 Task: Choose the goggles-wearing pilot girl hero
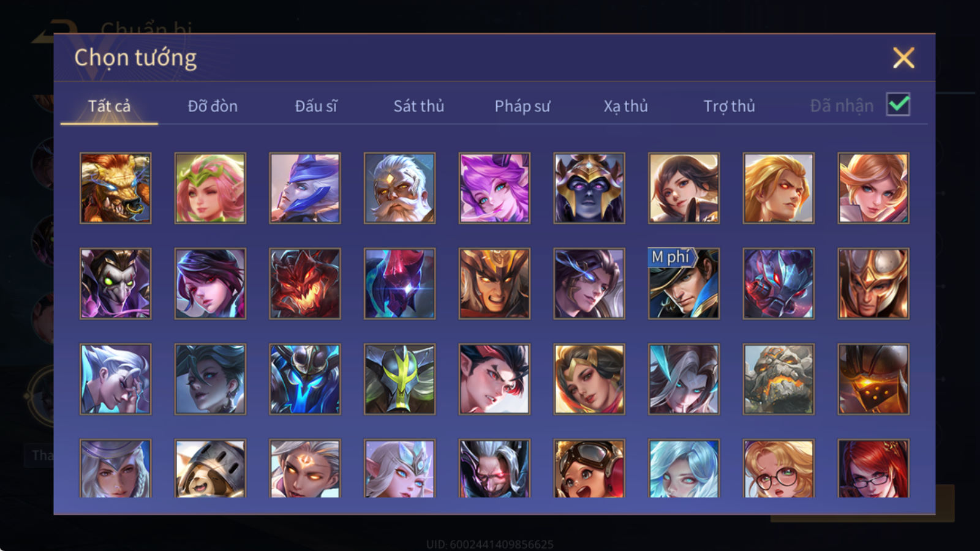click(x=589, y=468)
